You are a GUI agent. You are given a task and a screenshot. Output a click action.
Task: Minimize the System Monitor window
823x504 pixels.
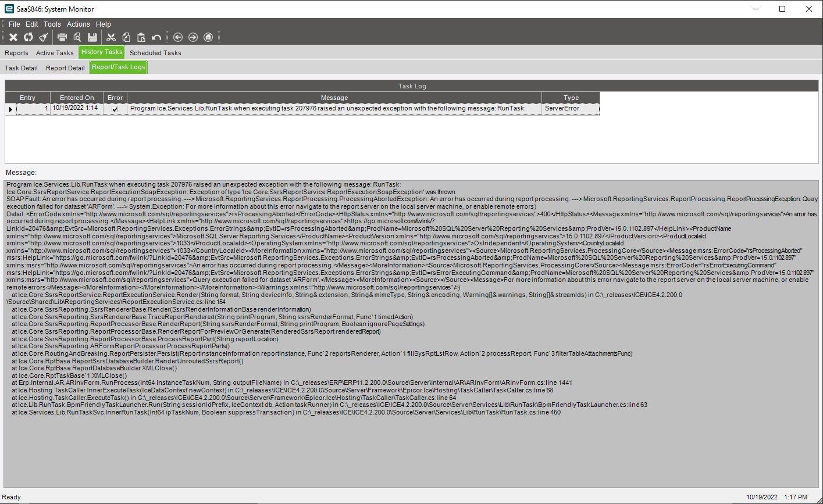(756, 9)
